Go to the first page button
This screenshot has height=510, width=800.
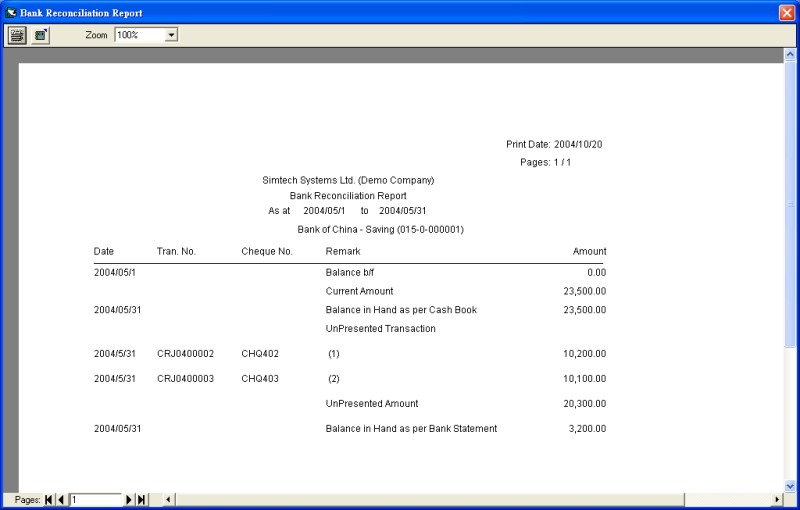click(x=48, y=500)
